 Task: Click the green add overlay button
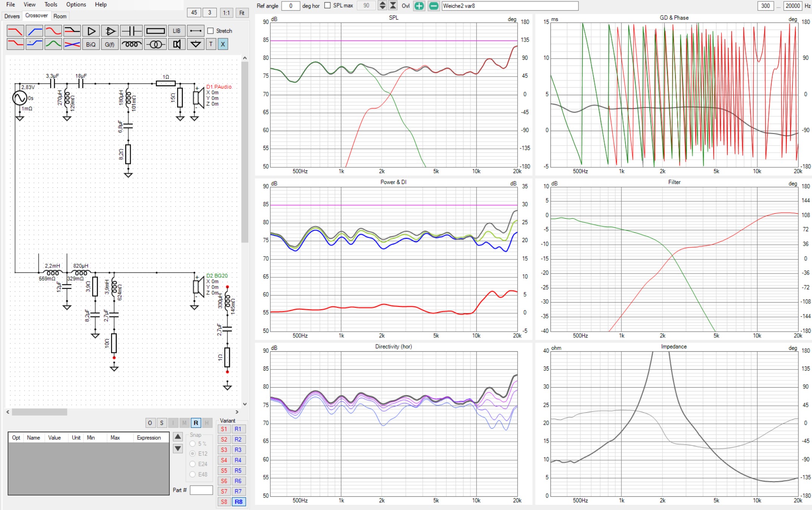[x=419, y=6]
